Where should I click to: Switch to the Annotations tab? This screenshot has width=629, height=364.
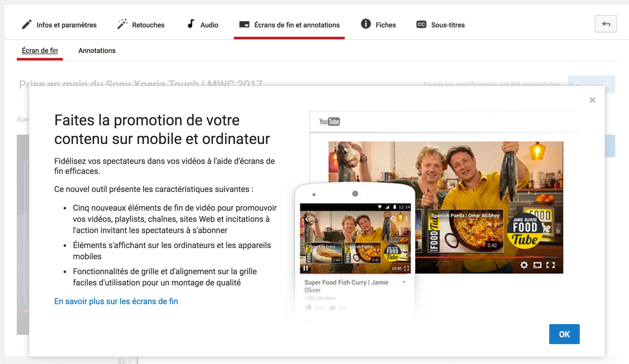click(97, 50)
